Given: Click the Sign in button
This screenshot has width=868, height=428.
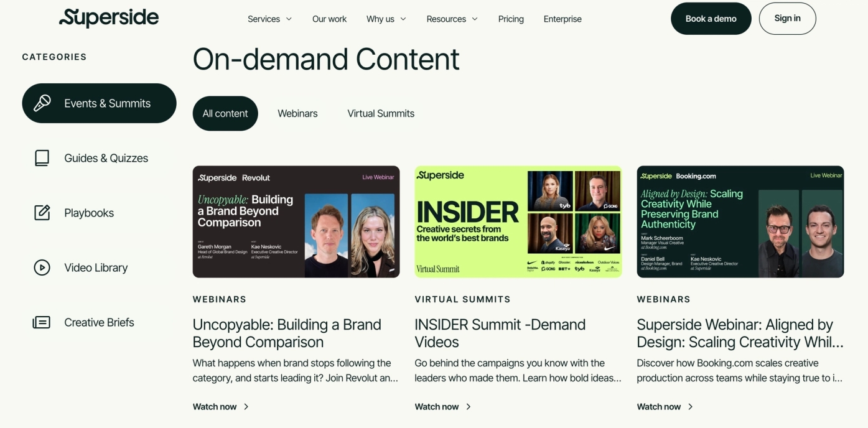Looking at the screenshot, I should coord(787,19).
